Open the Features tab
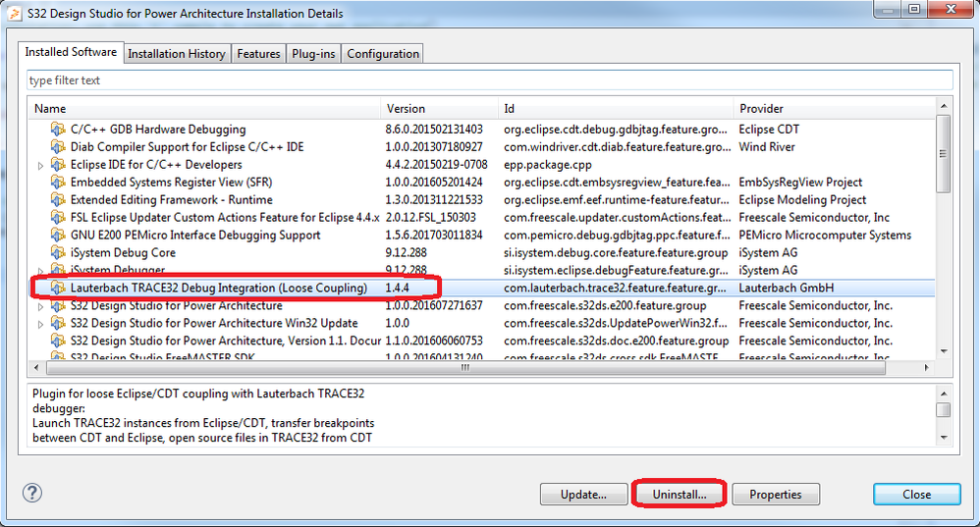Viewport: 980px width, 527px height. tap(258, 54)
